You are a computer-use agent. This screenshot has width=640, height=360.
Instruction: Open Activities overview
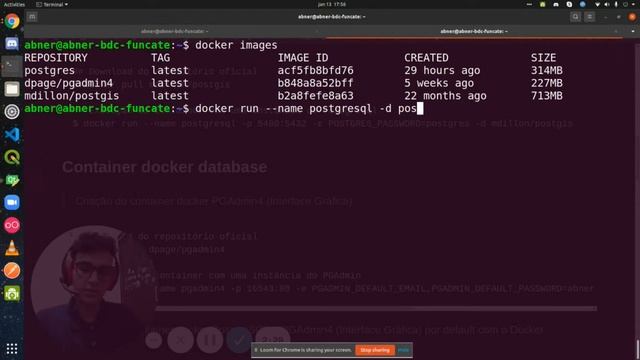[14, 4]
